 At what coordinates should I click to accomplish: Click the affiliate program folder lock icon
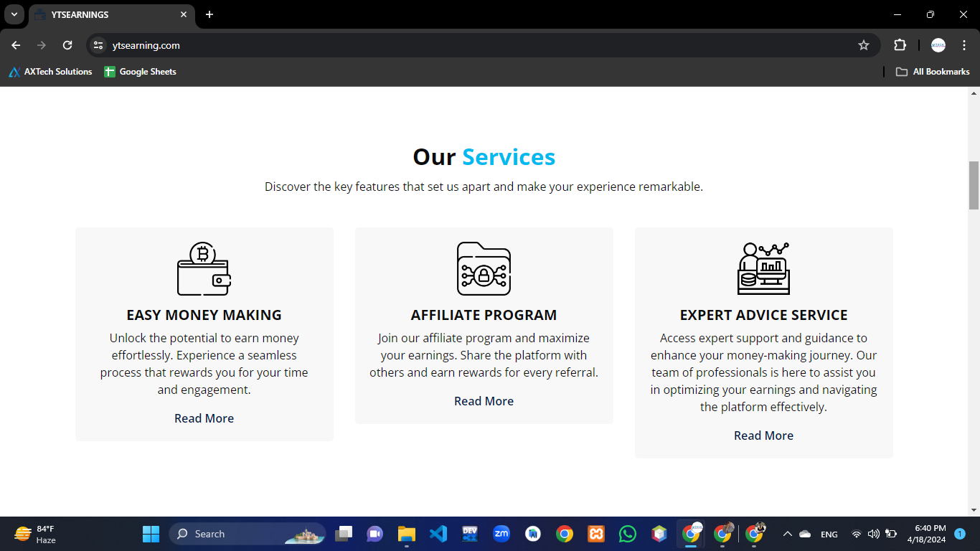tap(484, 269)
